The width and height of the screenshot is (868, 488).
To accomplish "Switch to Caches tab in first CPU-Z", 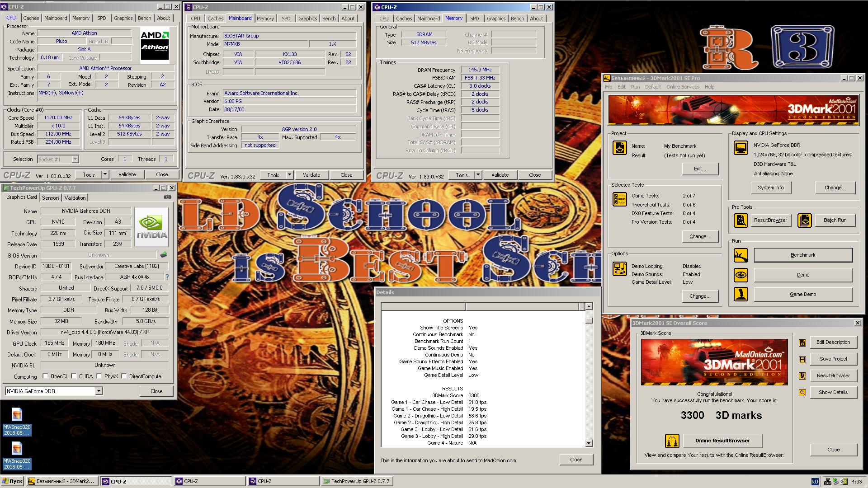I will click(31, 18).
